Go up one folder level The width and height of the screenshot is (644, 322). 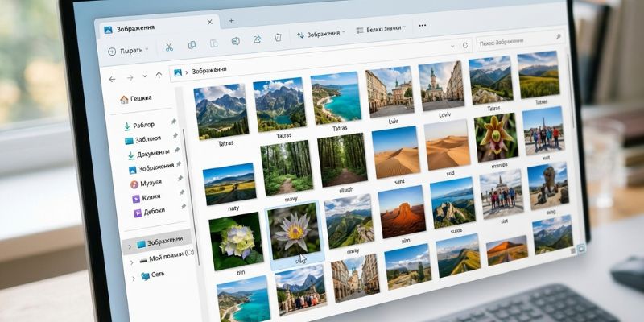[x=159, y=75]
